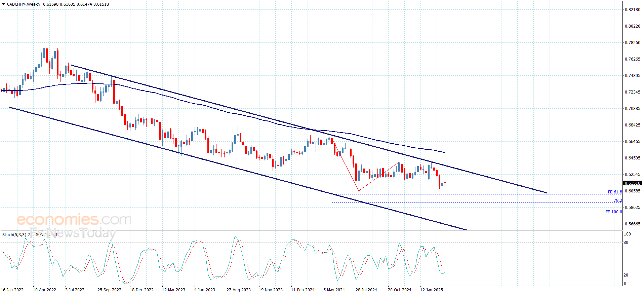
Task: Select the upper descending channel trendline
Action: tap(309, 129)
